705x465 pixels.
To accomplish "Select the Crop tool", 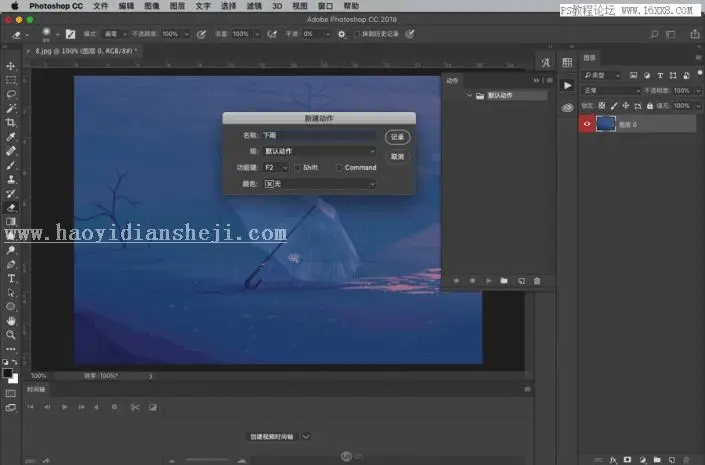I will coord(11,122).
